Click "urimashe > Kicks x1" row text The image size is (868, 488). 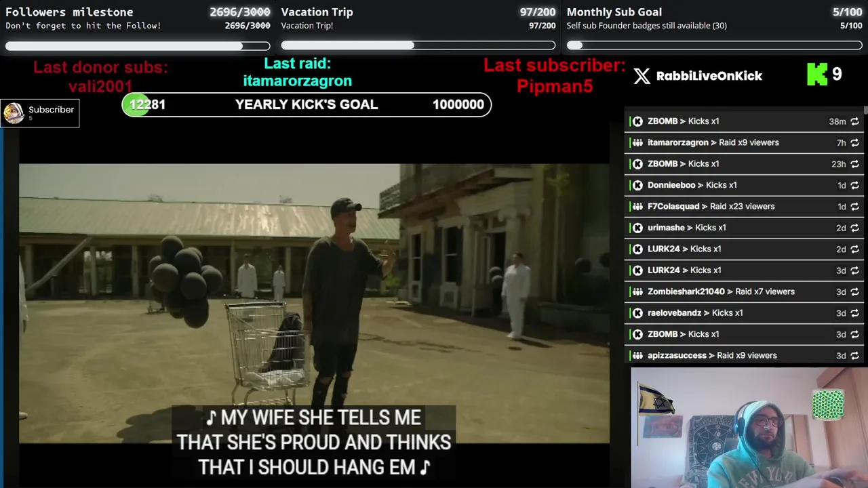tap(686, 228)
